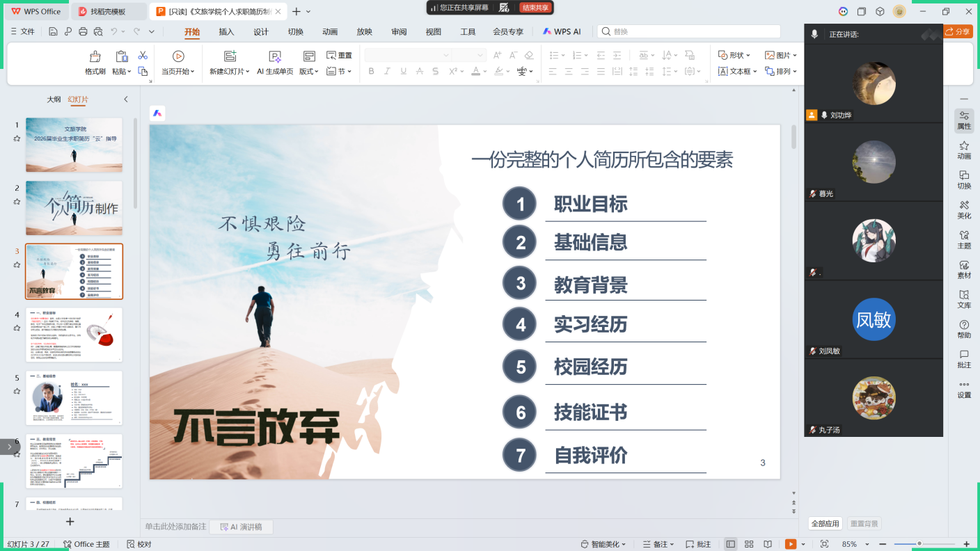The image size is (980, 551).
Task: Click the 重置 reset slide icon
Action: click(x=339, y=56)
